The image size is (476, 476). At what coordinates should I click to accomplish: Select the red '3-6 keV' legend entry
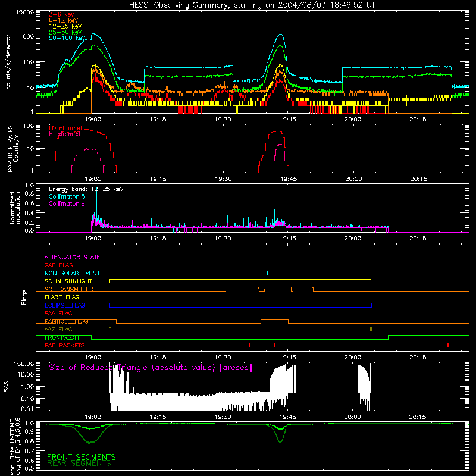pyautogui.click(x=62, y=14)
